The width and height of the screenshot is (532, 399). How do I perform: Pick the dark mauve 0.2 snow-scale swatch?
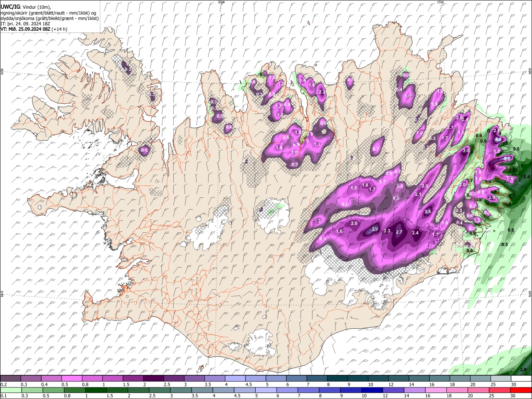10,379
